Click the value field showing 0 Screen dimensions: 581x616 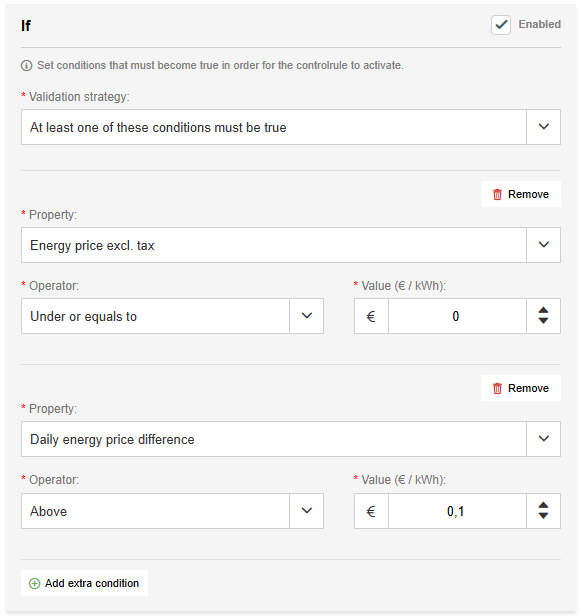[457, 316]
